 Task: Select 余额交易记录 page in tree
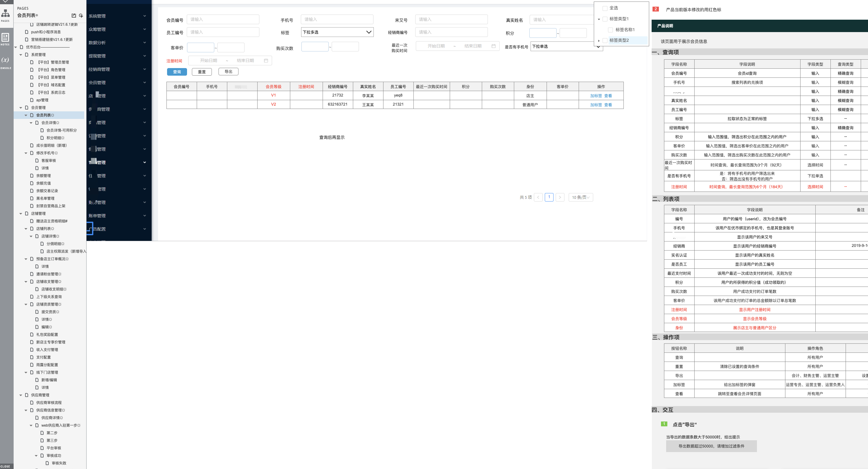[x=47, y=191]
